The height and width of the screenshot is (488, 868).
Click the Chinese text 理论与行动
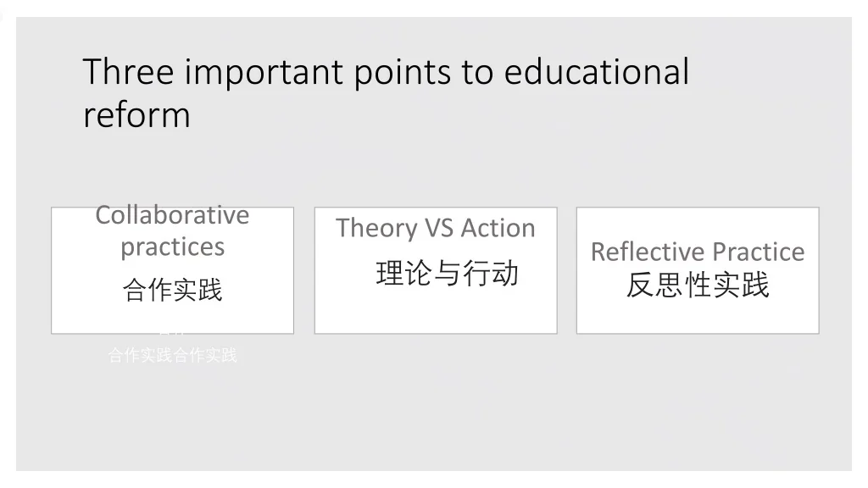(x=448, y=274)
